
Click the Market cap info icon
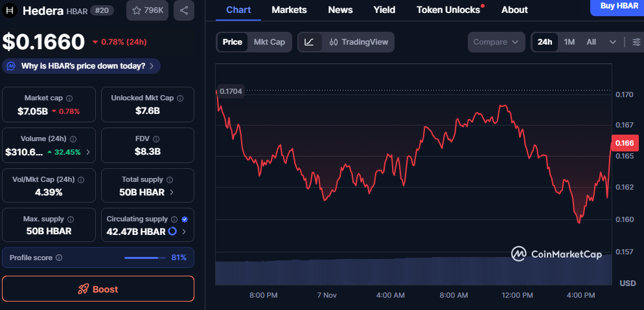(69, 98)
